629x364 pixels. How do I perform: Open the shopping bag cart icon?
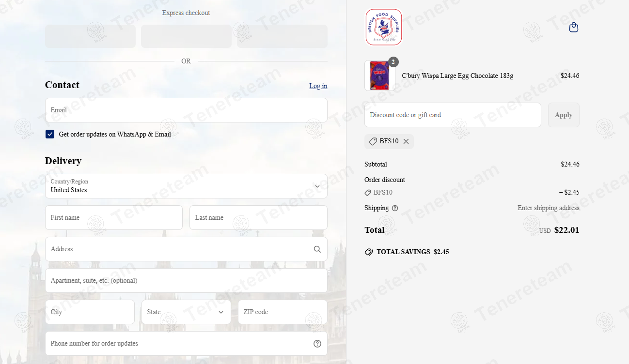(573, 27)
